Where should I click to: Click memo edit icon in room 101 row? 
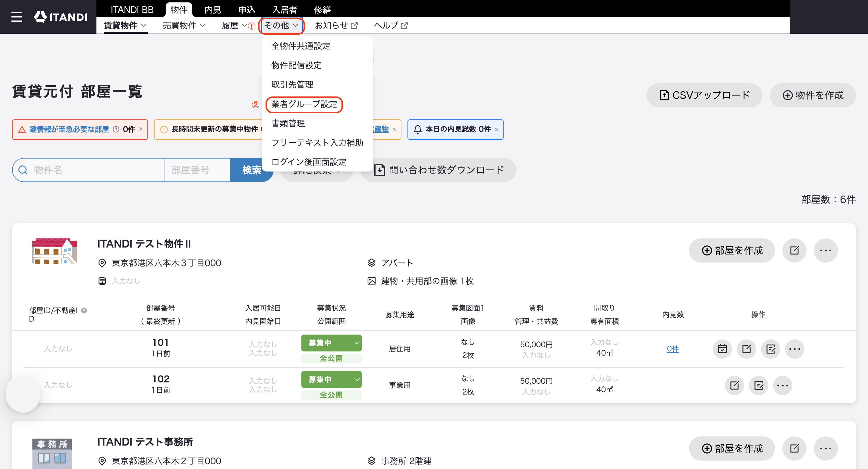(771, 349)
